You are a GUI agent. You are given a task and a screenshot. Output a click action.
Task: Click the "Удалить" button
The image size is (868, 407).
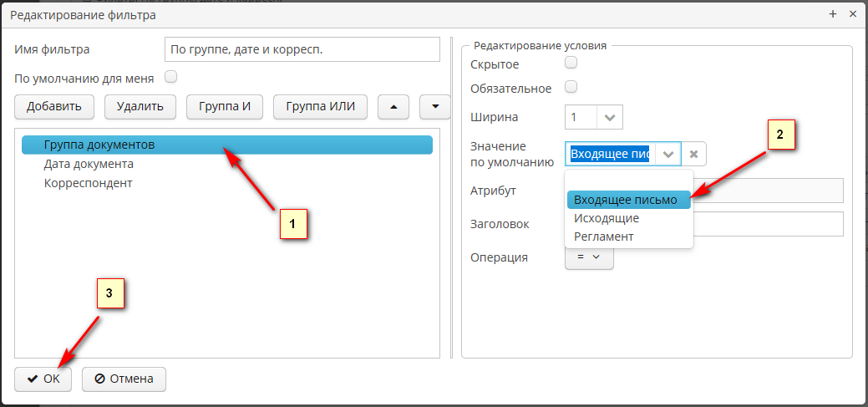140,107
